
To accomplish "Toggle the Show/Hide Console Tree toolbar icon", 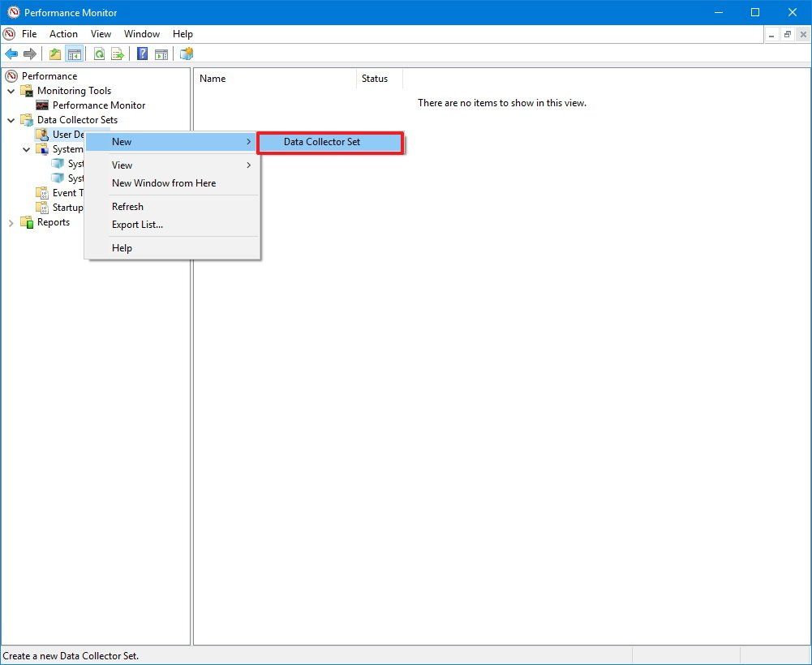I will point(74,54).
